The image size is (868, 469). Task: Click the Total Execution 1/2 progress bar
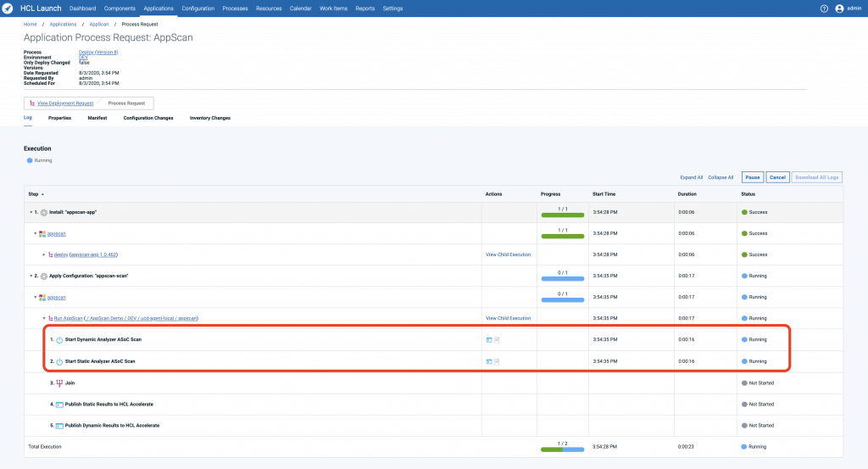tap(563, 449)
